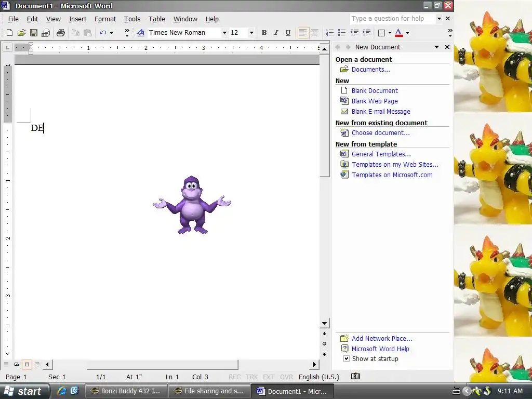This screenshot has height=399, width=532.
Task: Click the Decrease Indent icon
Action: click(354, 33)
